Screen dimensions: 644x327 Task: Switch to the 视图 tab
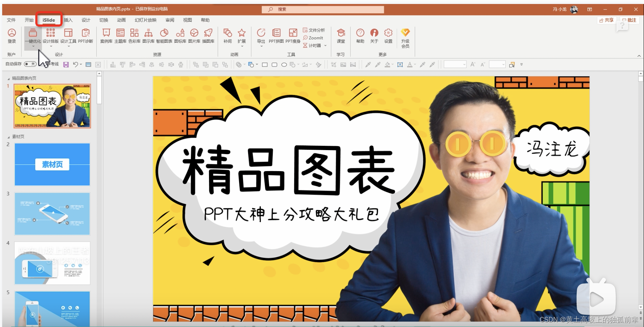point(187,20)
